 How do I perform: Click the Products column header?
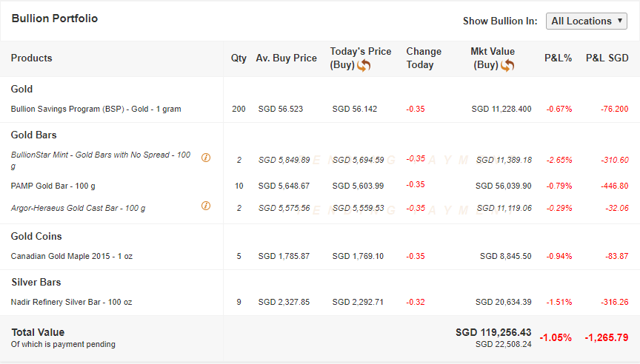31,58
